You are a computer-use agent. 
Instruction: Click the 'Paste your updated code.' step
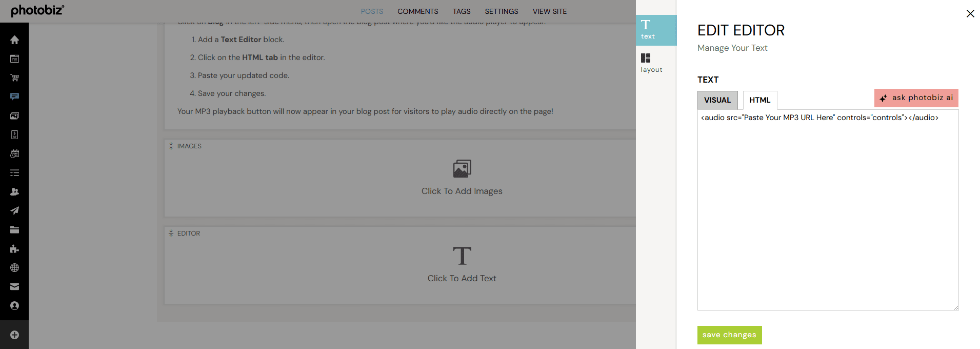coord(244,75)
